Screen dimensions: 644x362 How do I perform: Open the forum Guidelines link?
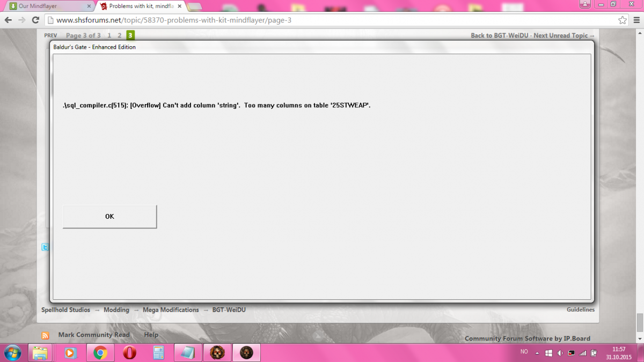[581, 309]
